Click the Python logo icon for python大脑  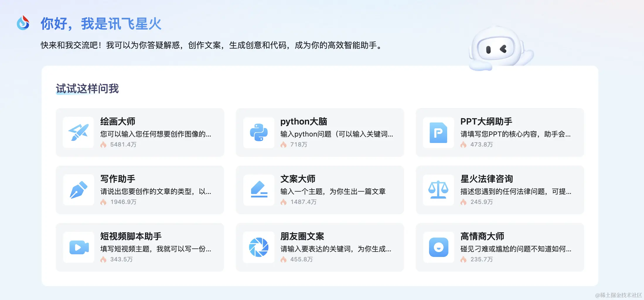pyautogui.click(x=259, y=132)
